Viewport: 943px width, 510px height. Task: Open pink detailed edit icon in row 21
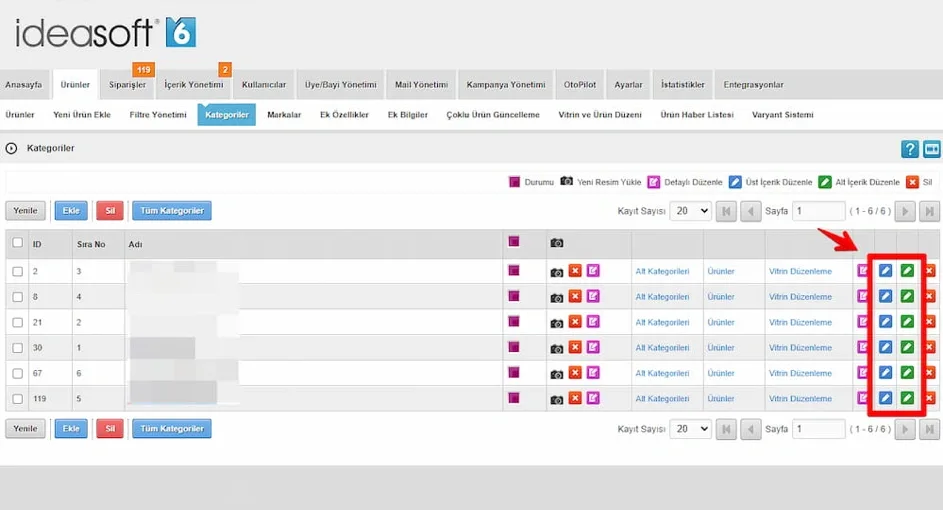click(x=594, y=322)
